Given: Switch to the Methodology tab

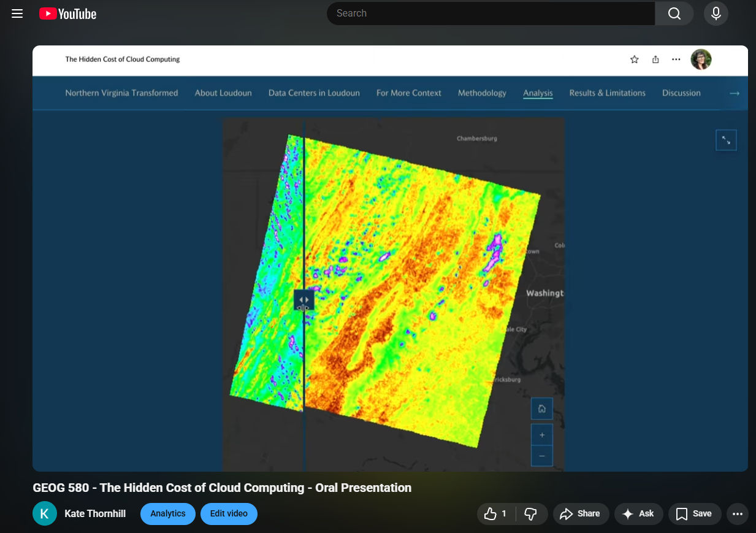Looking at the screenshot, I should pyautogui.click(x=482, y=93).
